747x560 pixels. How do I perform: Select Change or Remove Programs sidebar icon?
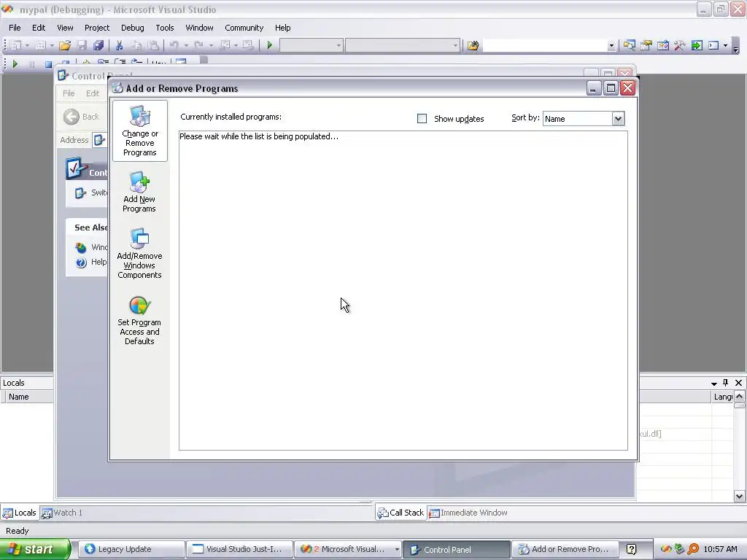139,131
